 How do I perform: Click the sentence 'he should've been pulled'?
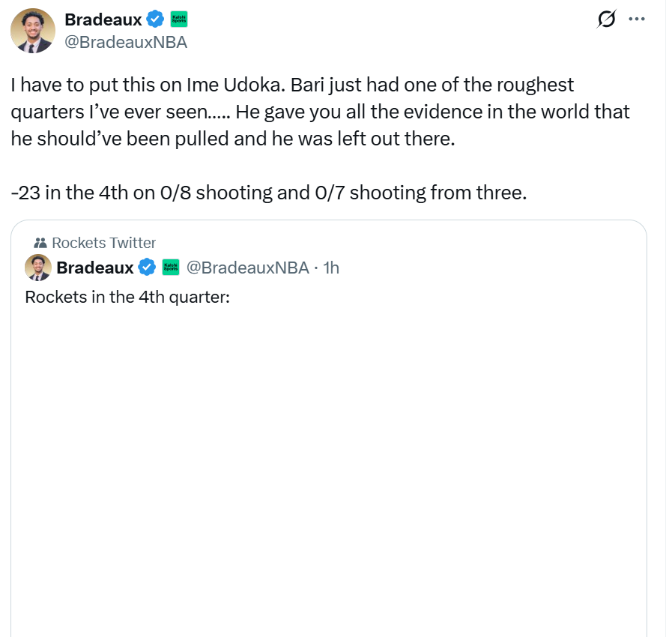click(232, 139)
